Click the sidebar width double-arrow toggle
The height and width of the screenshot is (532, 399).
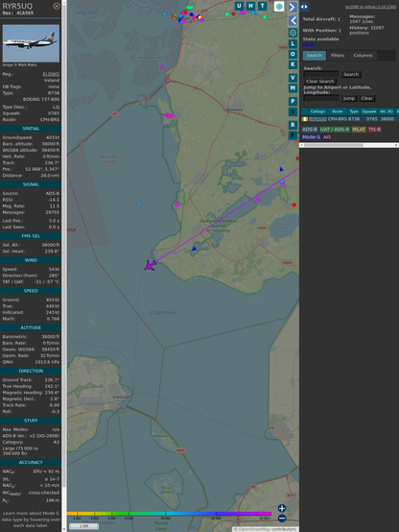304,7
